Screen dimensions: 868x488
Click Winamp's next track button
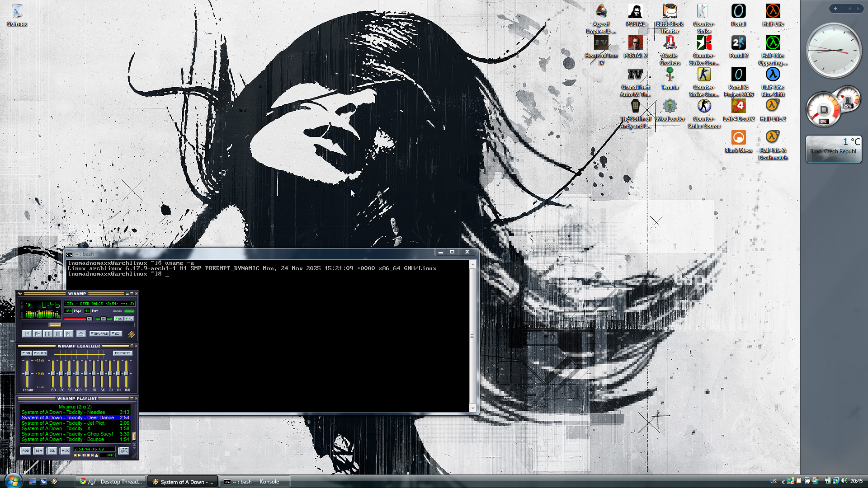pyautogui.click(x=68, y=334)
